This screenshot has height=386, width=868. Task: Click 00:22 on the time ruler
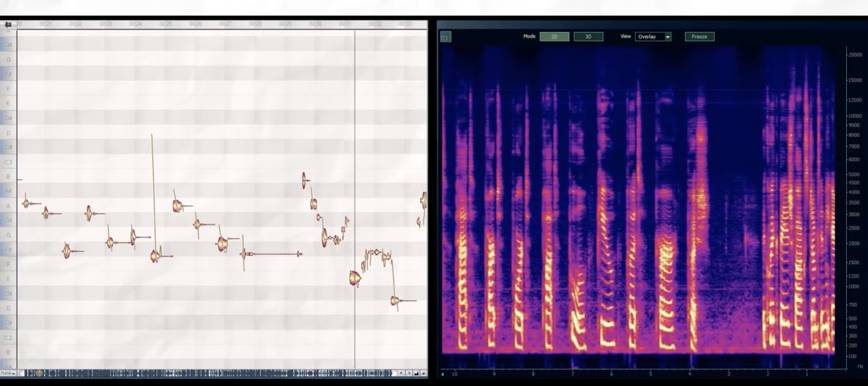(75, 24)
